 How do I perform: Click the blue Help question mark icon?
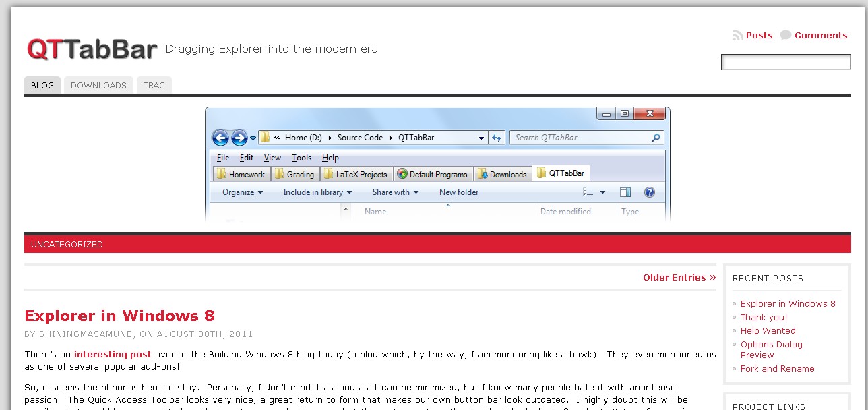coord(650,192)
